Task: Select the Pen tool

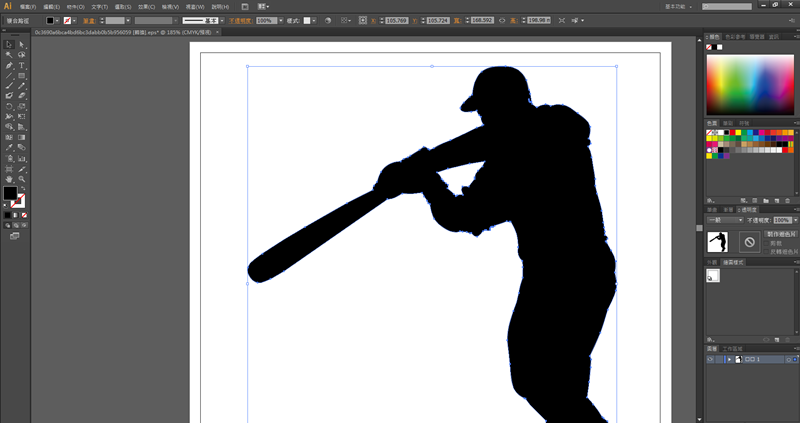Action: [x=9, y=65]
